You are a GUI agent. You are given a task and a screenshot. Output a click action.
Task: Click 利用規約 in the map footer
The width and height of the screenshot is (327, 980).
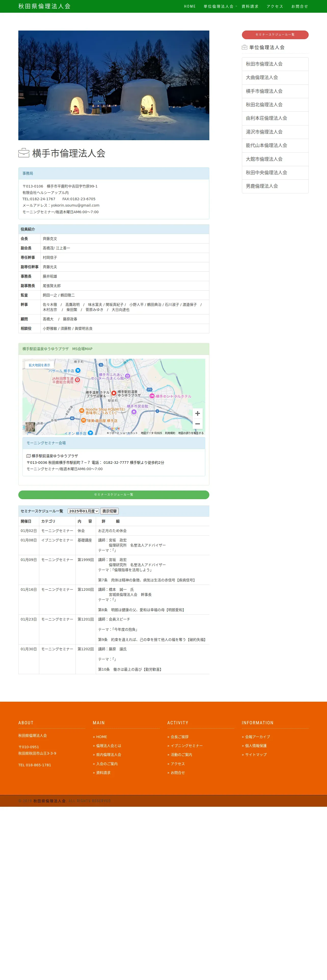point(170,433)
